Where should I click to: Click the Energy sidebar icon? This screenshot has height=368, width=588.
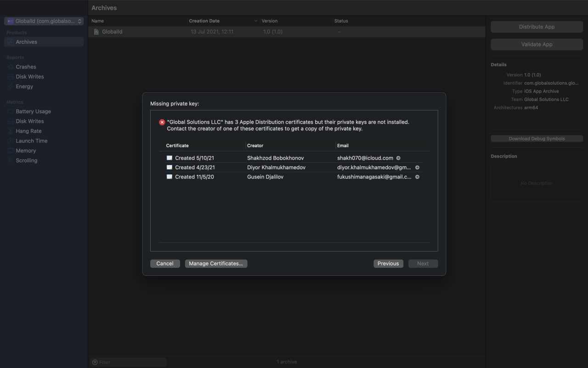(x=11, y=86)
